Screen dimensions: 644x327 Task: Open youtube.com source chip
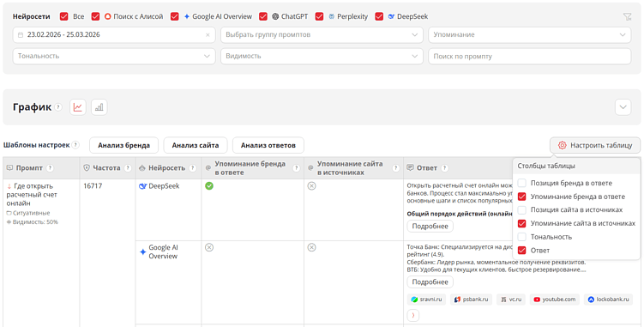coord(555,300)
